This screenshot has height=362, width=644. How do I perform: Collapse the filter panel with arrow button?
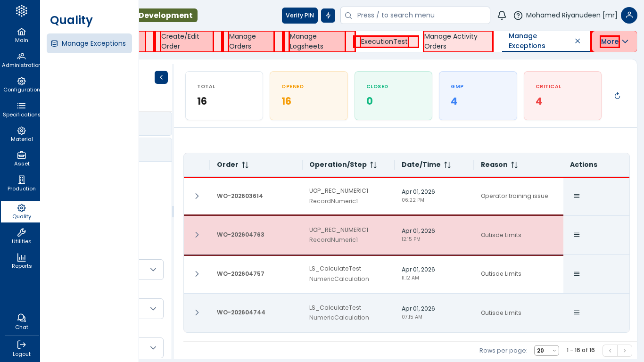[161, 77]
